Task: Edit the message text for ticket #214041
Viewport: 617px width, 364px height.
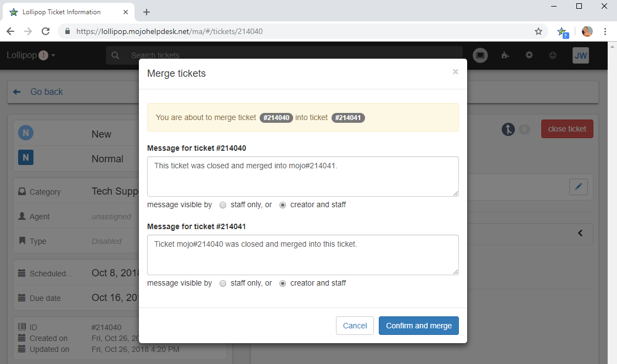Action: point(302,254)
